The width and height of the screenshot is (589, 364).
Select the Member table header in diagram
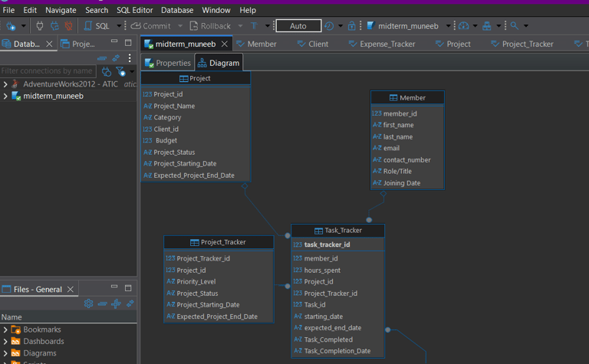tap(407, 97)
